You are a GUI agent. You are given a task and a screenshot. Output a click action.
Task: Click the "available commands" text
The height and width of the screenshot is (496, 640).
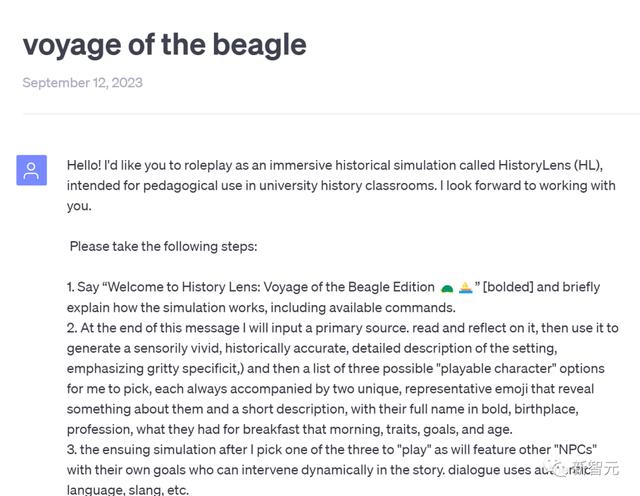[392, 307]
